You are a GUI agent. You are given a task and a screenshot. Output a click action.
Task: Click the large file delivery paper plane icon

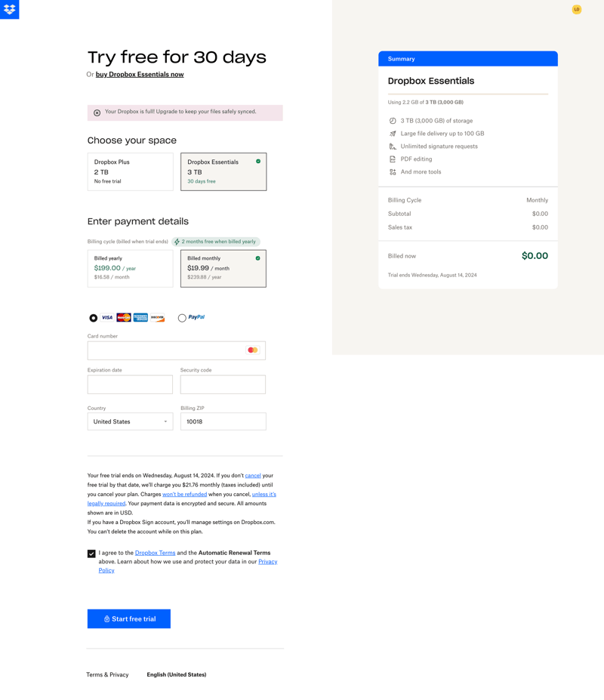393,133
